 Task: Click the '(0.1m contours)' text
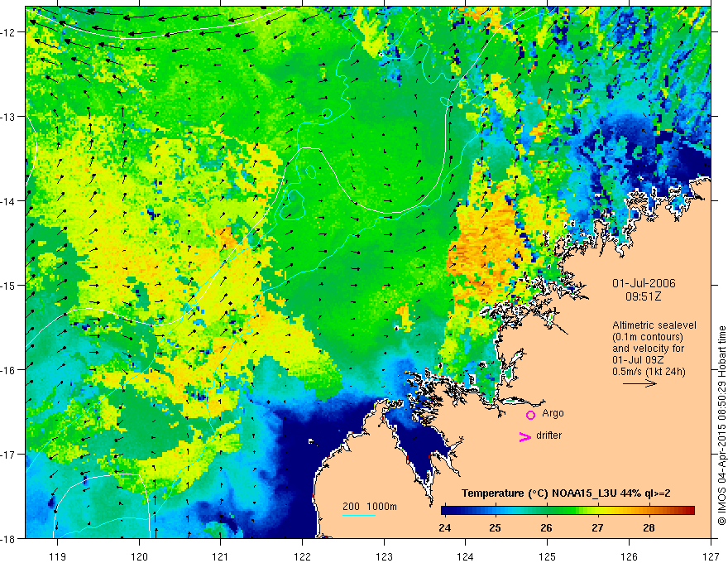point(648,337)
